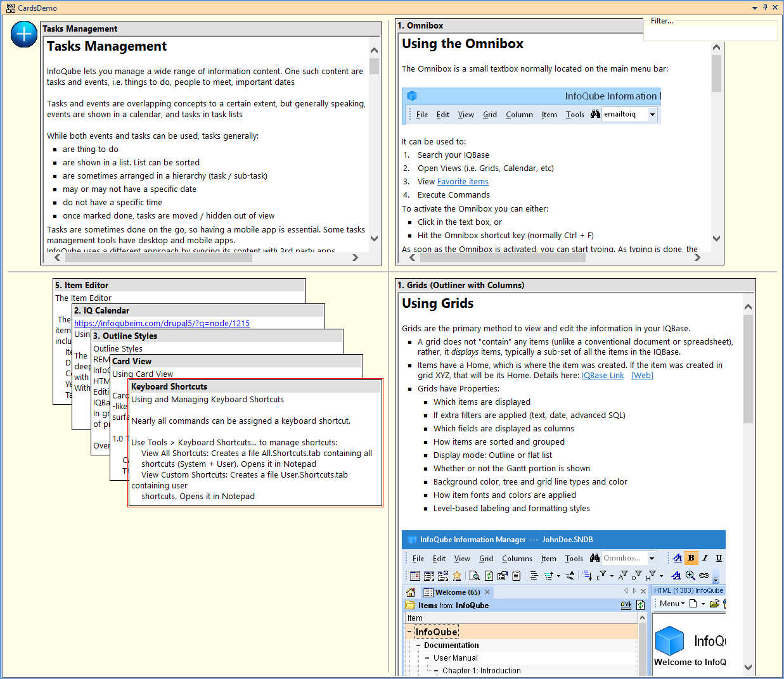Click scroll-up arrow in Tasks Management card
Screen dimensions: 784x679
tap(374, 51)
